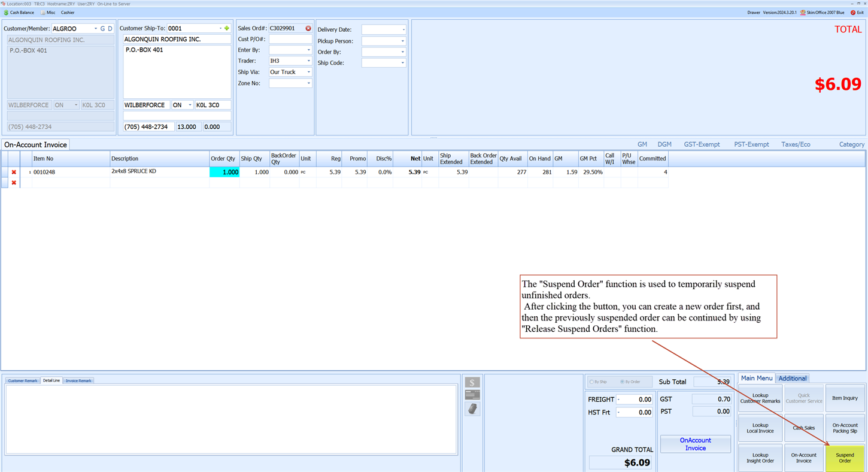
Task: Open the Invoice Remark tab
Action: (x=78, y=381)
